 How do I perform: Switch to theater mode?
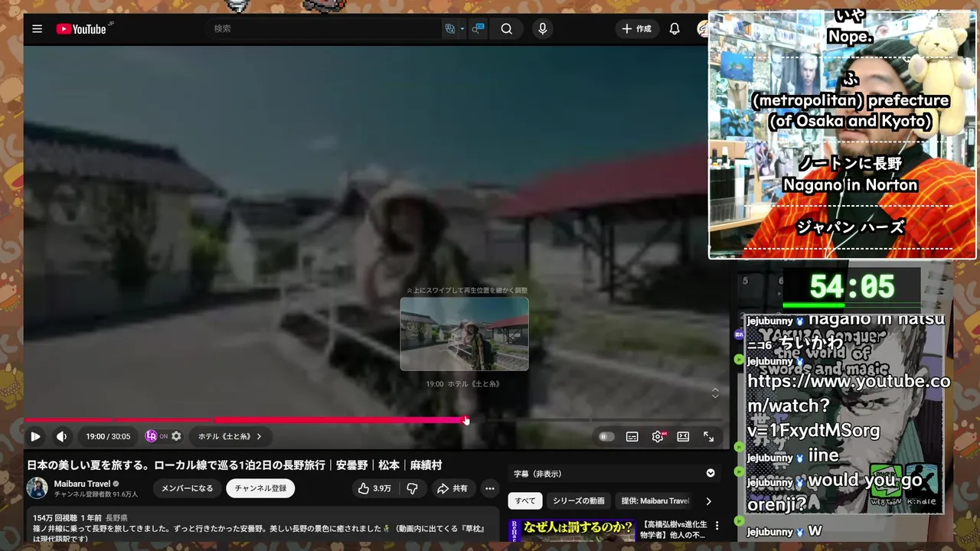click(683, 436)
